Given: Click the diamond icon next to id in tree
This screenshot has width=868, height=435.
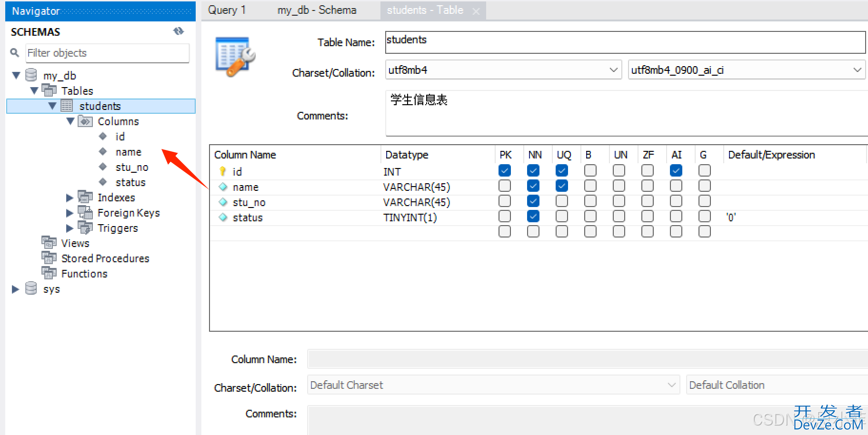Looking at the screenshot, I should [103, 136].
